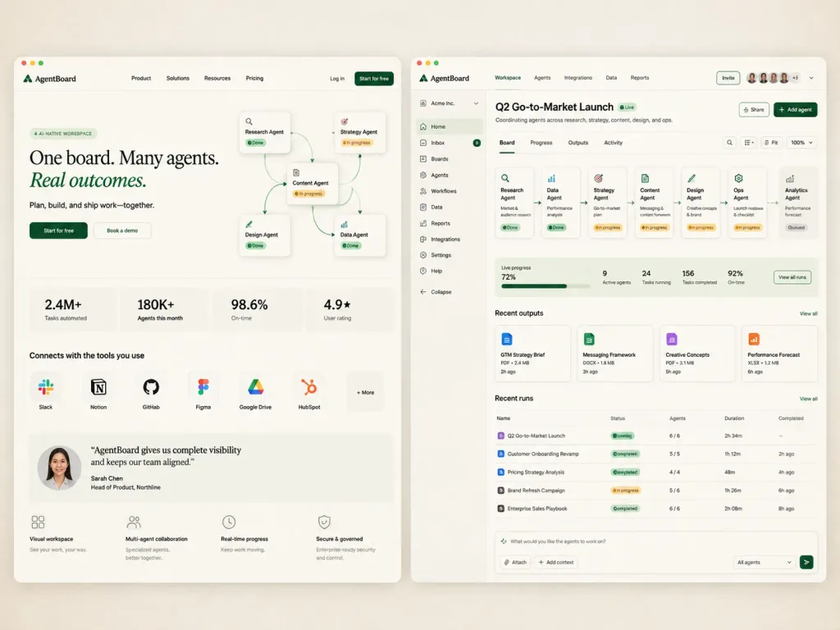Click View all runs button
The image size is (840, 630).
pyautogui.click(x=792, y=277)
